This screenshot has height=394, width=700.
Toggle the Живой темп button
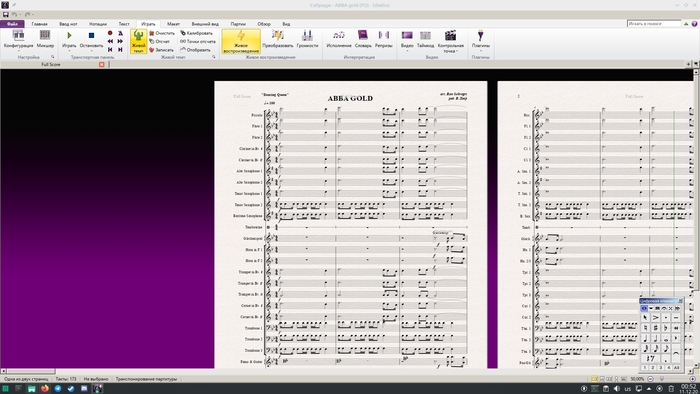138,41
